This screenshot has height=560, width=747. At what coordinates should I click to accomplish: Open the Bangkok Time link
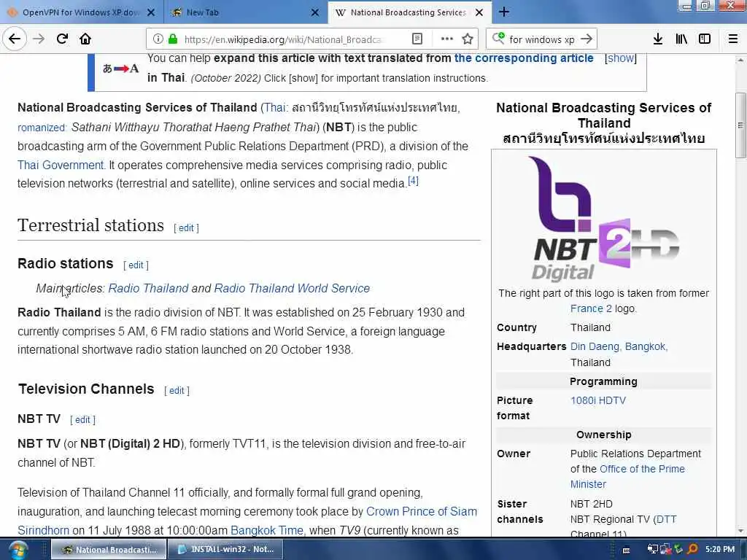267,531
